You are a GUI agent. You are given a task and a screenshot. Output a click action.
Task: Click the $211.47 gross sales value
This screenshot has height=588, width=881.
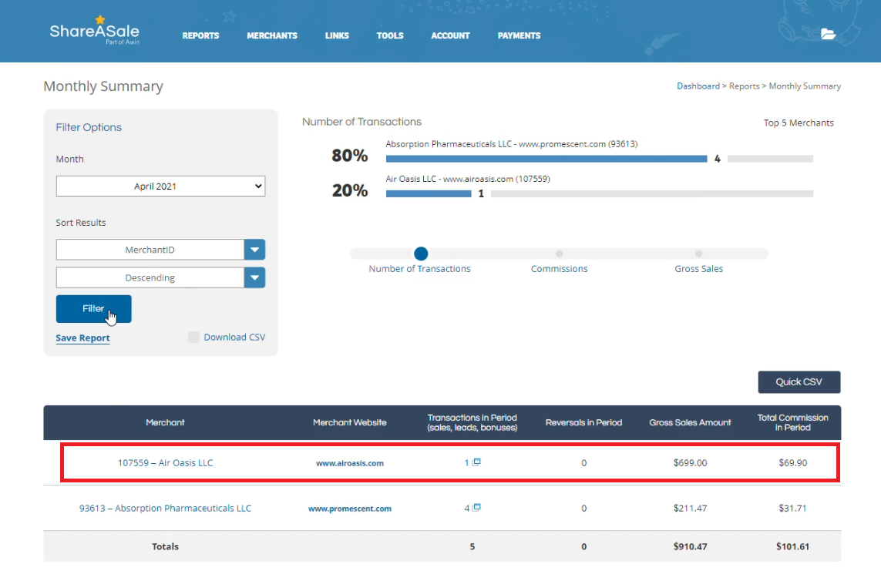[690, 509]
